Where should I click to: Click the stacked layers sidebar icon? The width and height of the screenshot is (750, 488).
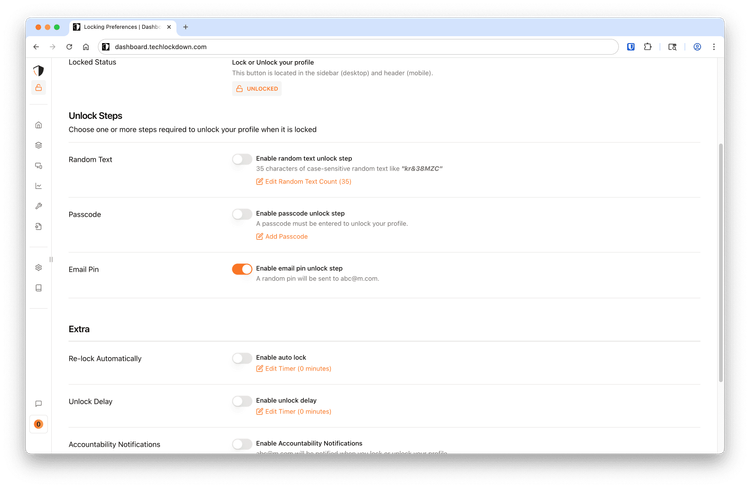[x=38, y=145]
